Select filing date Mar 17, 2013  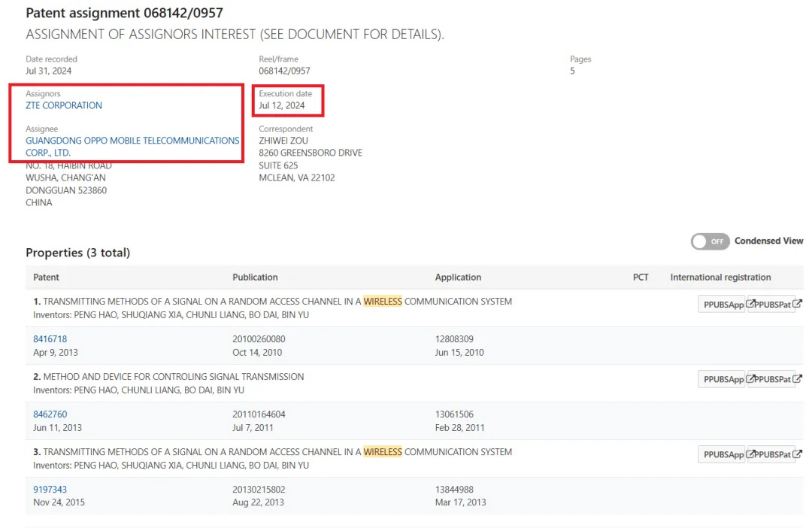coord(460,502)
